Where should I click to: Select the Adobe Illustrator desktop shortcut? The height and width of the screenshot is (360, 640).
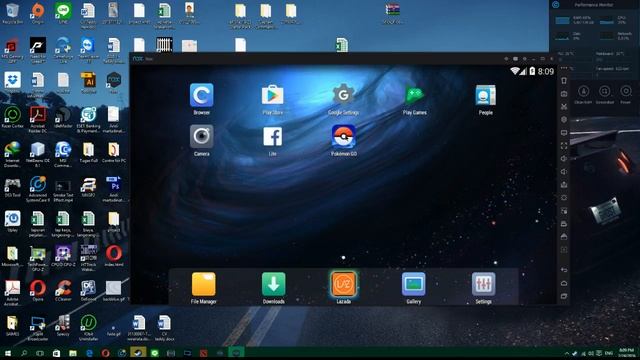pyautogui.click(x=88, y=82)
